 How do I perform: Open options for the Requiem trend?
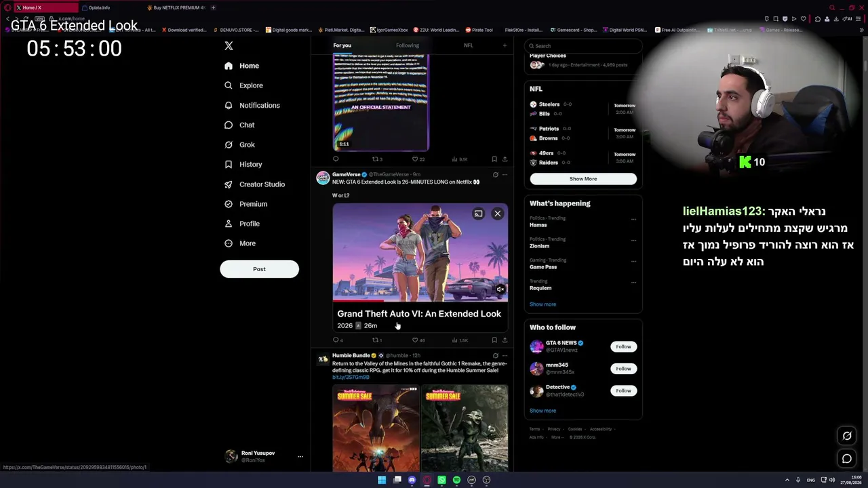(x=633, y=282)
